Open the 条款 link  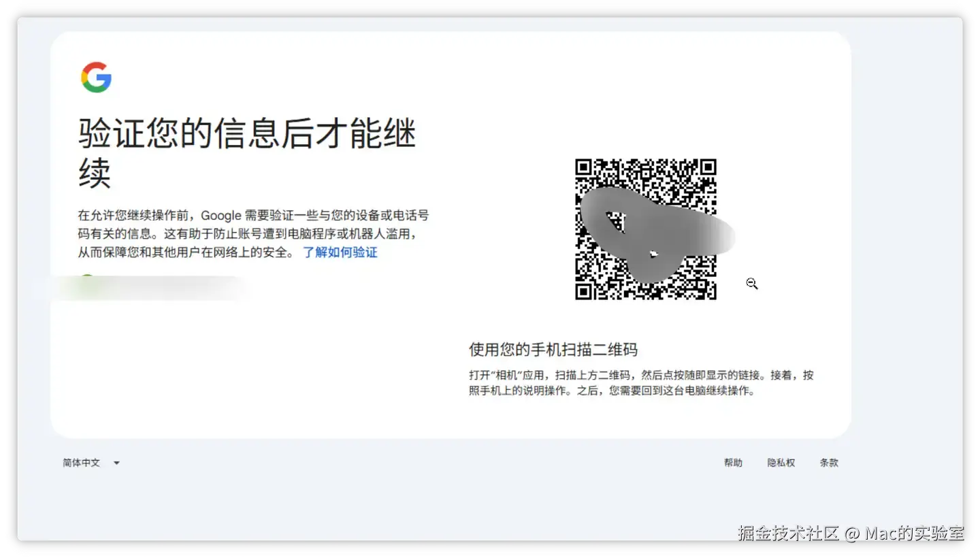coord(829,463)
